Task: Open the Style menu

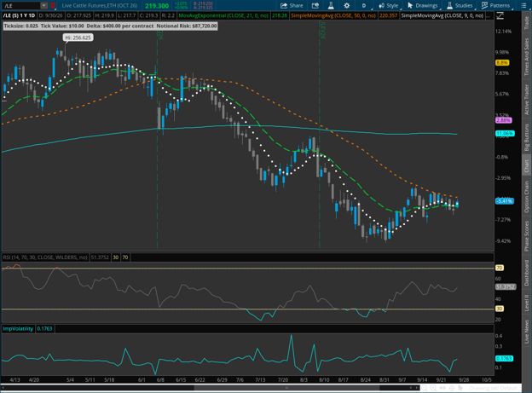Action: click(389, 5)
